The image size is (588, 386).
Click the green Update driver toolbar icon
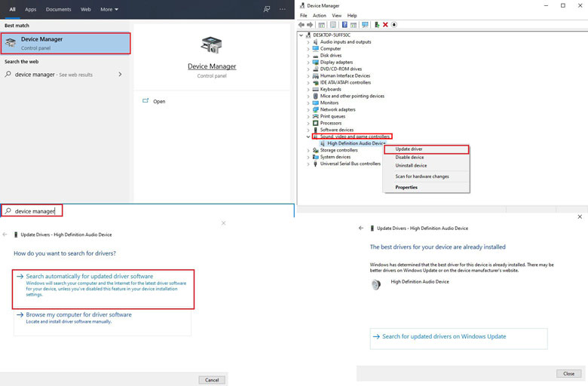point(377,25)
